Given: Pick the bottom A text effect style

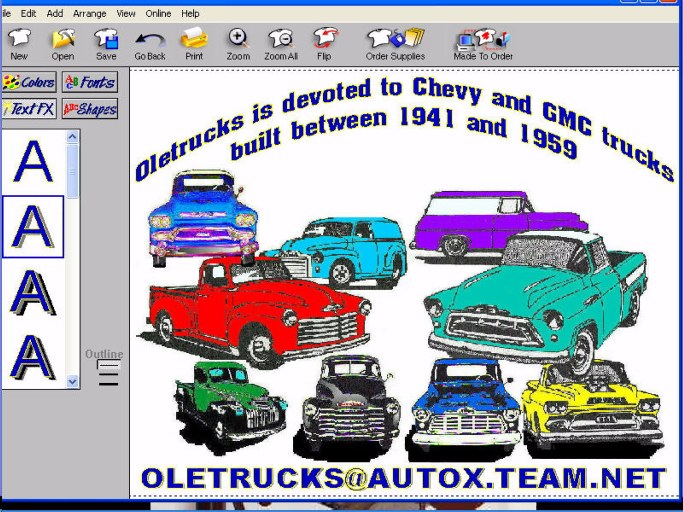Looking at the screenshot, I should [33, 357].
